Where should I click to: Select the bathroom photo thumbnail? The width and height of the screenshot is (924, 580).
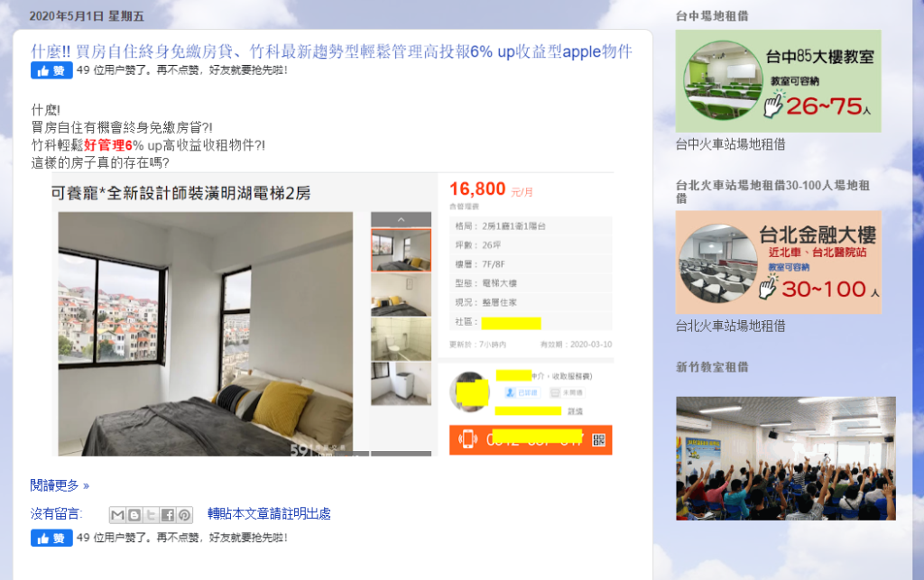pos(401,339)
